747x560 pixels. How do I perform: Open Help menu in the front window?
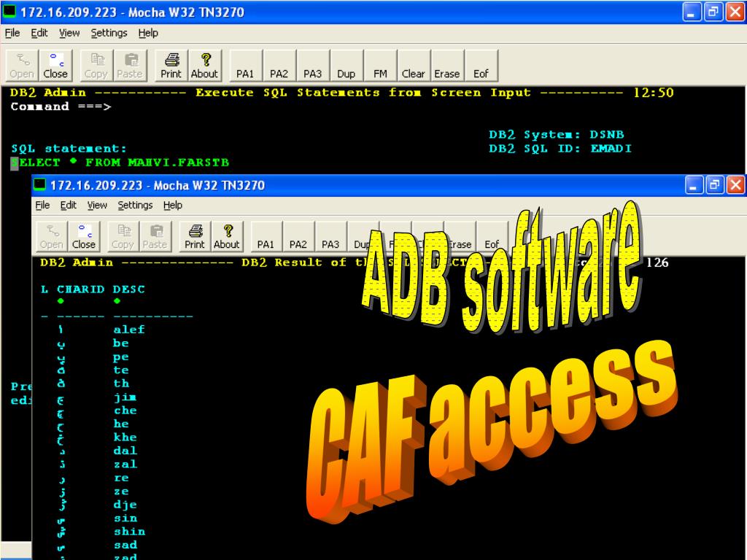(173, 205)
